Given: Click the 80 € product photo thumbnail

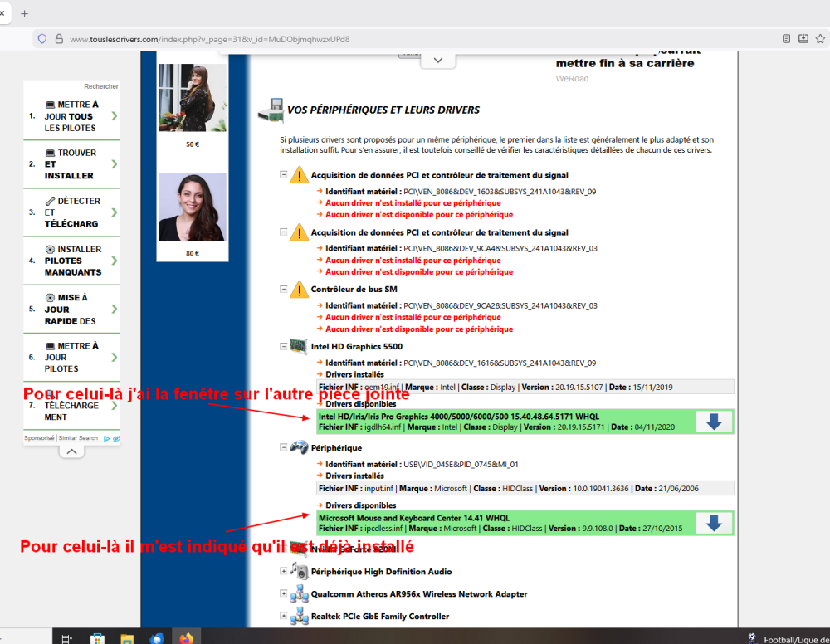Looking at the screenshot, I should [x=193, y=207].
